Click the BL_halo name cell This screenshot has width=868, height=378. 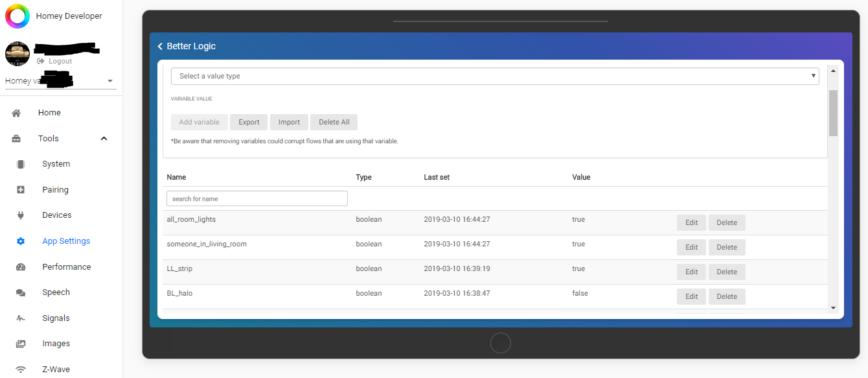tap(179, 293)
